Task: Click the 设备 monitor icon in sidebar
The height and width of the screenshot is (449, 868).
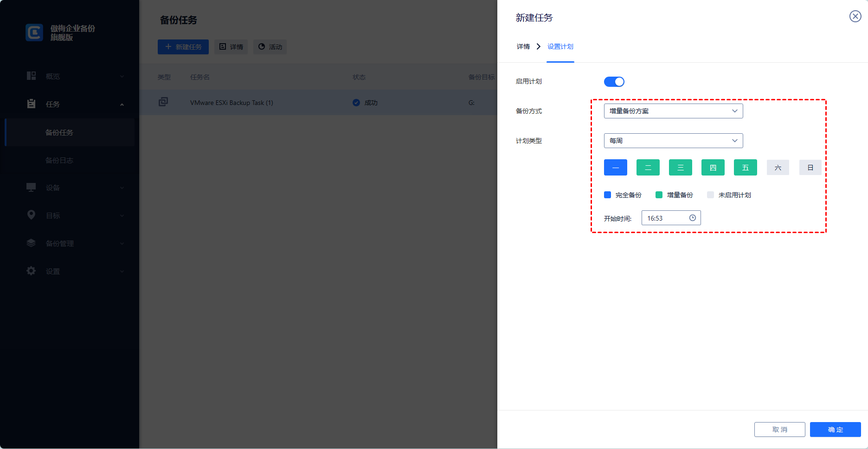Action: [x=31, y=188]
